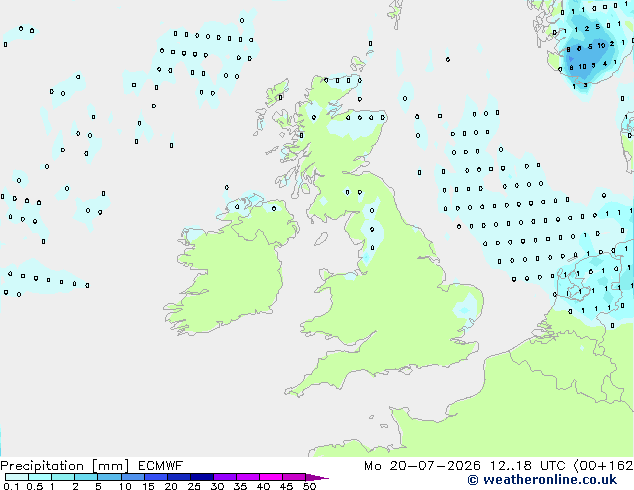Image resolution: width=634 pixels, height=490 pixels.
Task: Click the 0.1–0.5 mm legend color box
Action: click(x=17, y=477)
